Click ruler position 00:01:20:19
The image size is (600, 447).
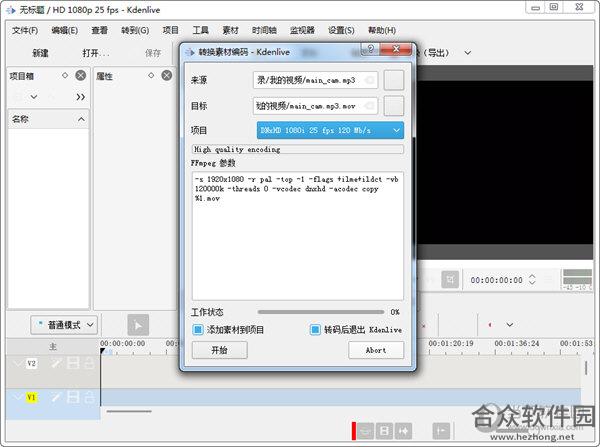[x=451, y=343]
